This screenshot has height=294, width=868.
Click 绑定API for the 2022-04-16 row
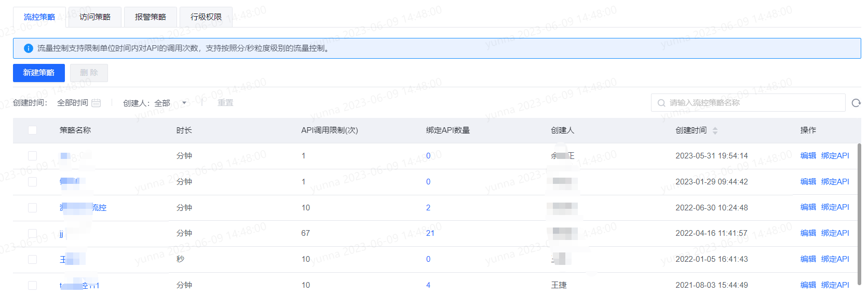(835, 233)
